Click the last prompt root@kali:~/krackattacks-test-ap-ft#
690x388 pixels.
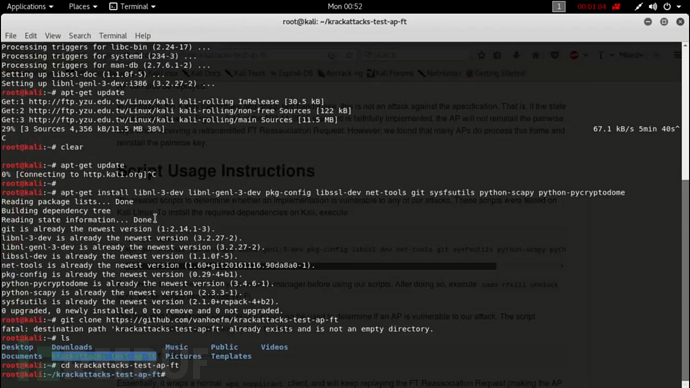click(83, 375)
